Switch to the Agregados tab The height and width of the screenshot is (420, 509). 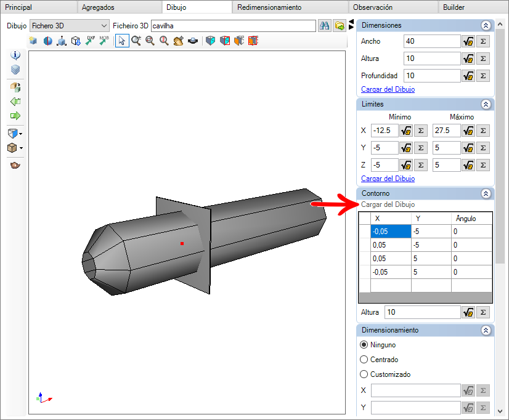click(98, 7)
